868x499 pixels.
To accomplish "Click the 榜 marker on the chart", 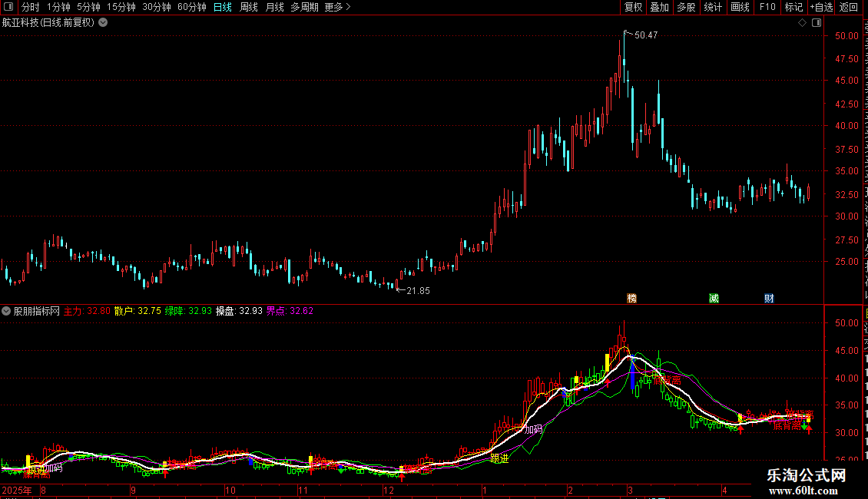I will [x=631, y=298].
